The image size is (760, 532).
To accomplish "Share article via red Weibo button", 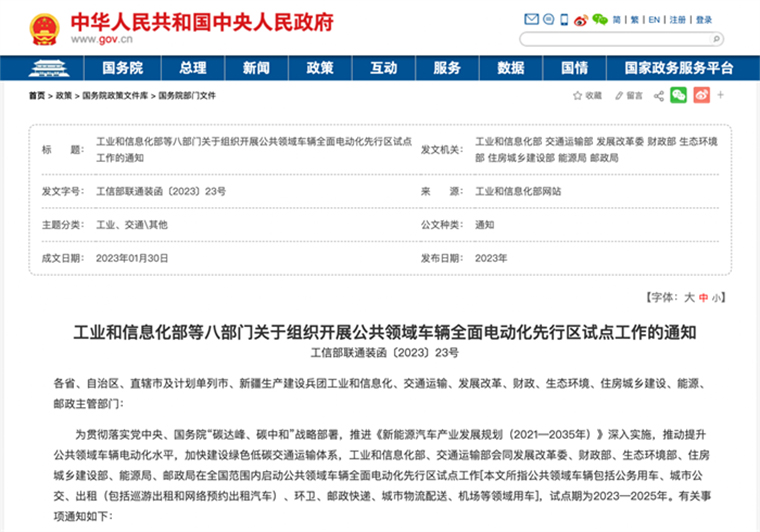I will 702,95.
